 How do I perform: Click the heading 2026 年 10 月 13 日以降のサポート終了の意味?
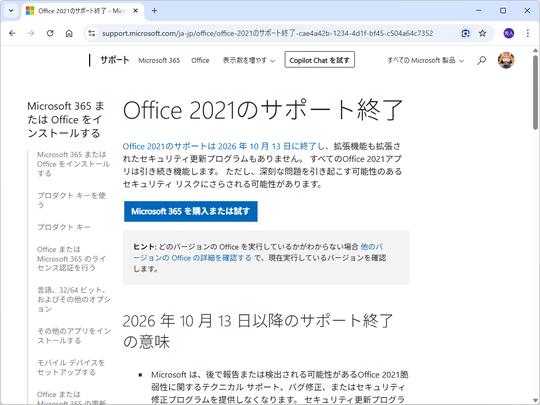coord(258,331)
